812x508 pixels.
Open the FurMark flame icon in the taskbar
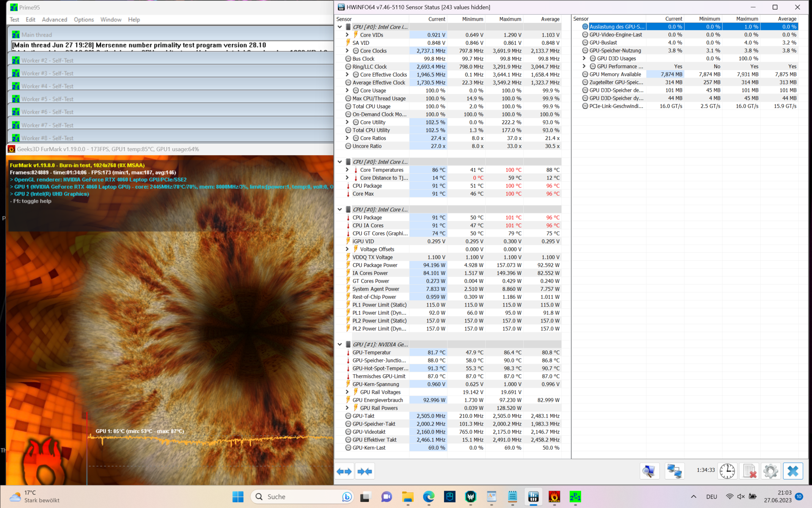554,497
